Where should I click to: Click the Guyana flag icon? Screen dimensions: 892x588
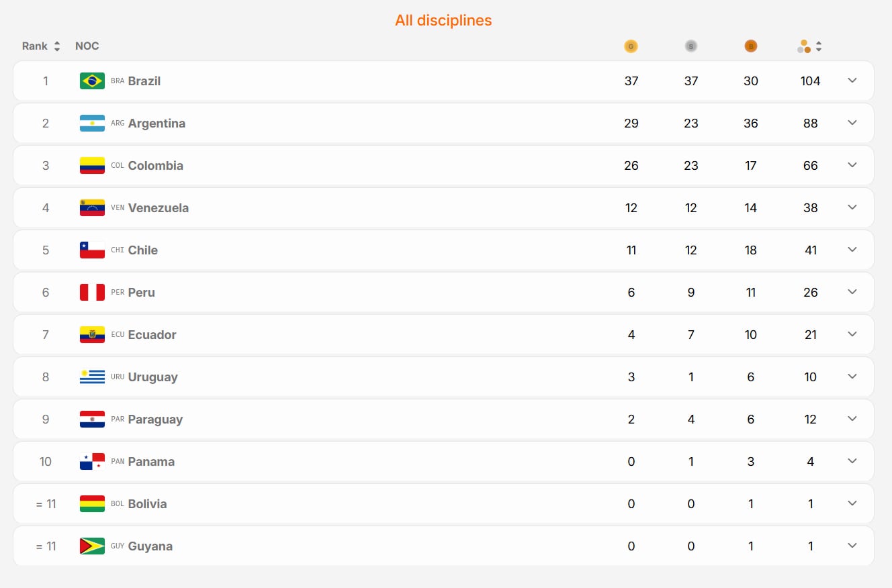(92, 546)
